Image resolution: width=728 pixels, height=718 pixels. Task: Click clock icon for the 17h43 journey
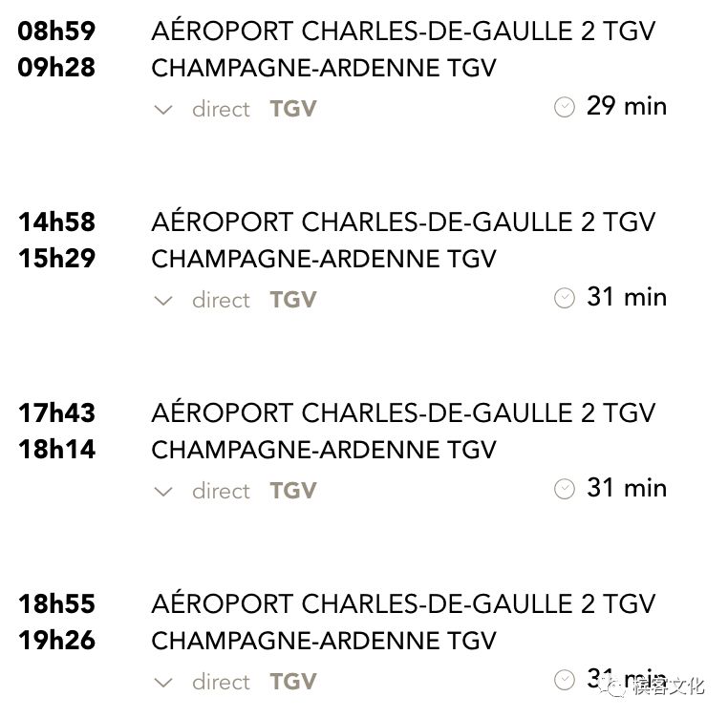[x=565, y=489]
